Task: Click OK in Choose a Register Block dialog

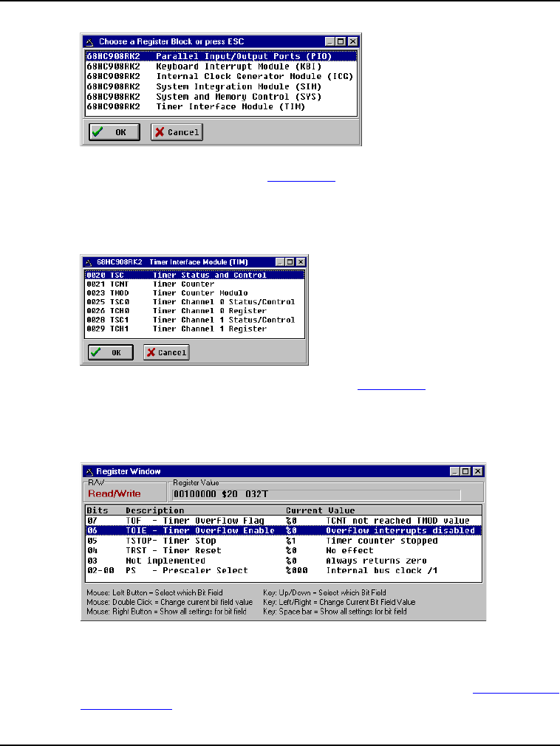Action: (x=115, y=132)
